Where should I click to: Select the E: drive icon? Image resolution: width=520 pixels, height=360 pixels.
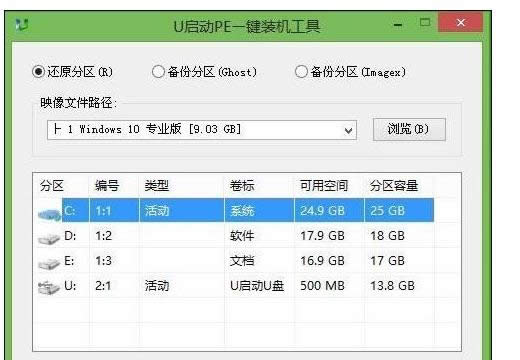49,264
